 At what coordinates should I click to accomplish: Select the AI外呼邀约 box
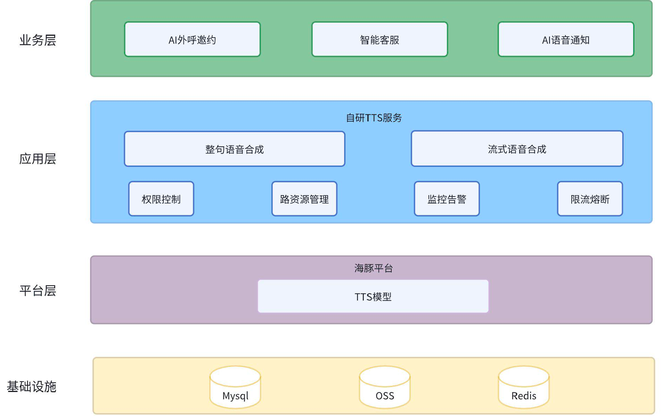click(192, 40)
